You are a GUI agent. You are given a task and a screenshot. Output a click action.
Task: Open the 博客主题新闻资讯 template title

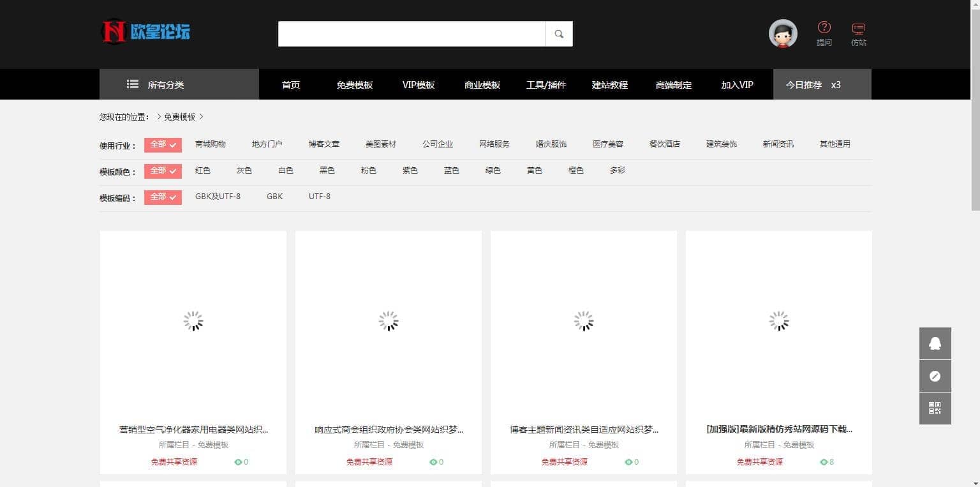pos(584,430)
